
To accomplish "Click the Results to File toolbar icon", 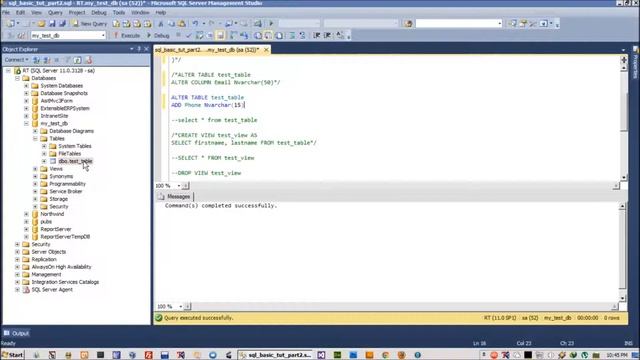I will tap(279, 36).
